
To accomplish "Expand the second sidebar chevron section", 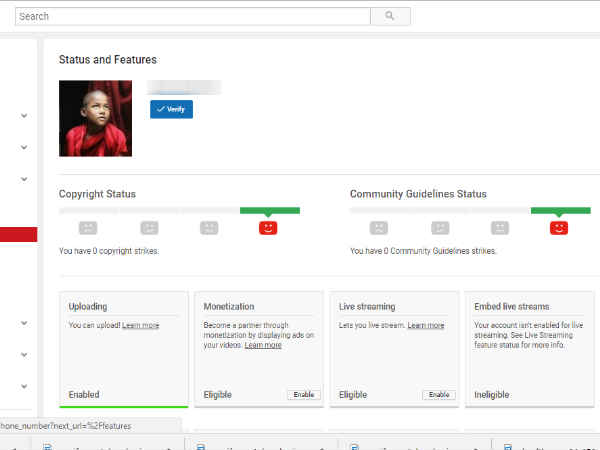I will point(23,148).
